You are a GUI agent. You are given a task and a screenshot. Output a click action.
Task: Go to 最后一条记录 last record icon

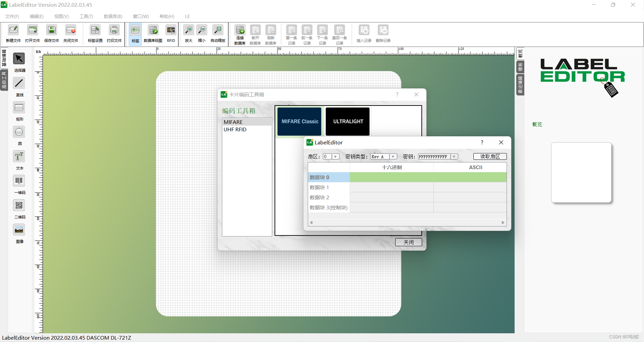click(x=340, y=30)
